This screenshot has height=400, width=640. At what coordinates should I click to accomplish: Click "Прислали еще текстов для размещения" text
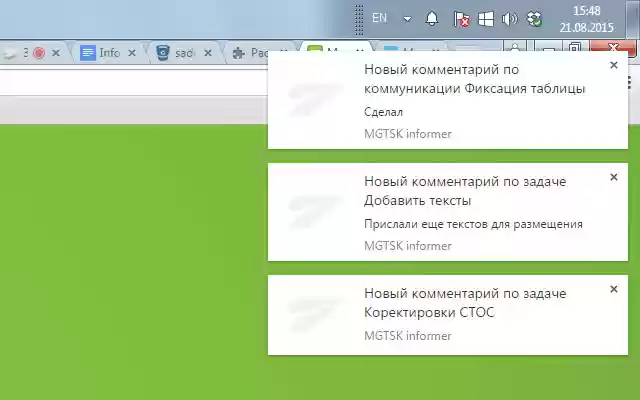click(473, 224)
